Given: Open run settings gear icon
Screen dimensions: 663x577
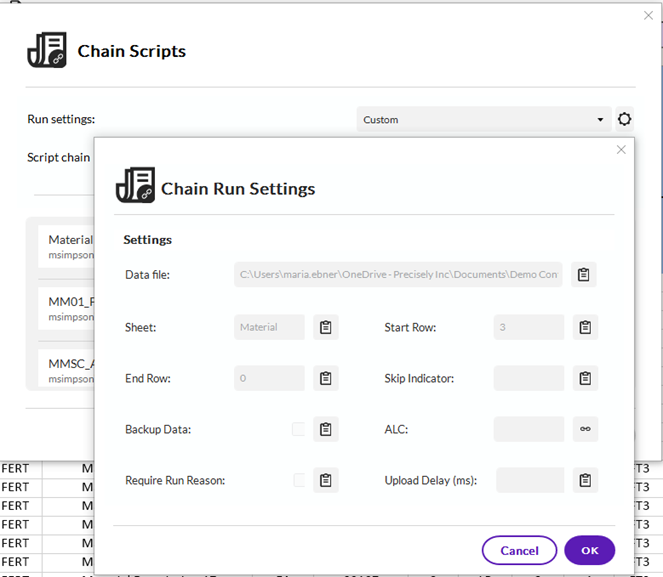Looking at the screenshot, I should point(625,120).
